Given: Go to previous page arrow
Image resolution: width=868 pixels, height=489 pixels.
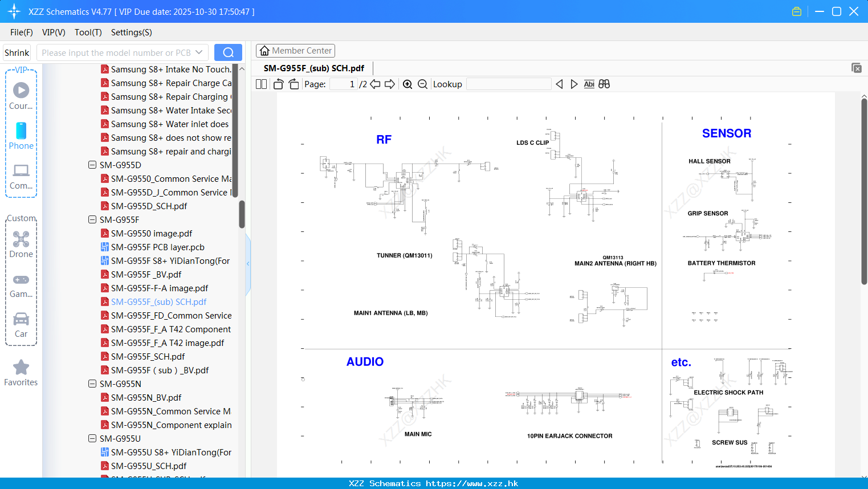Looking at the screenshot, I should pos(375,84).
